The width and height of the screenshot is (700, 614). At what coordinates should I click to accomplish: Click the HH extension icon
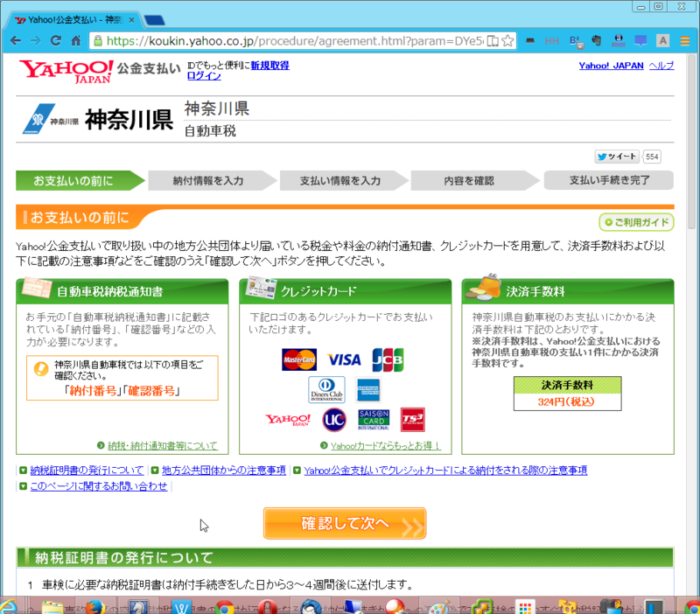552,41
